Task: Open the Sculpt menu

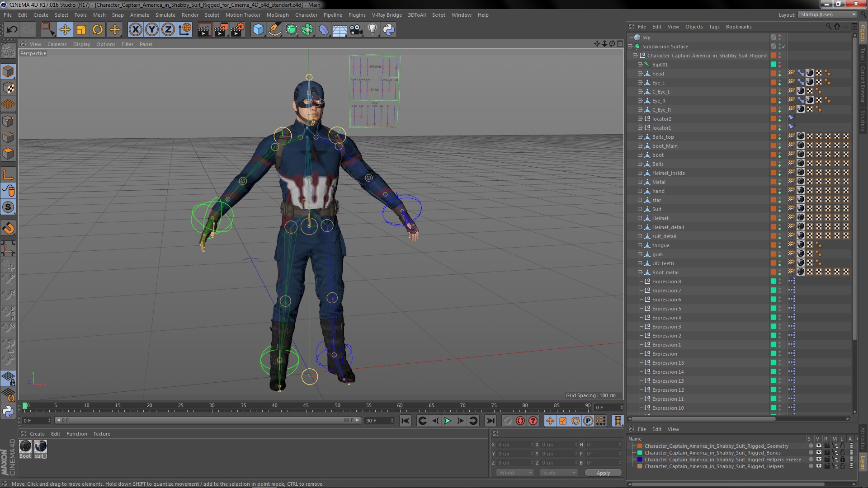Action: (212, 15)
